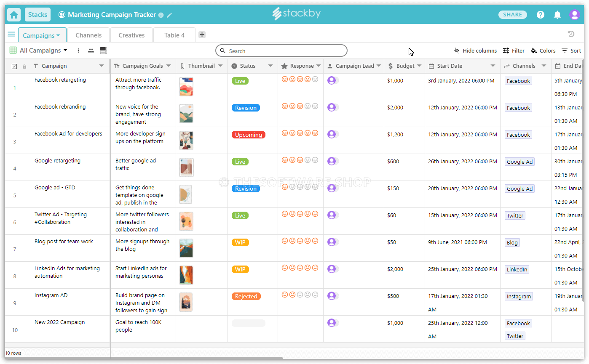Click Campaign Lead avatar for Facebook retargeting
Screen dimensions: 589x364
click(x=332, y=80)
